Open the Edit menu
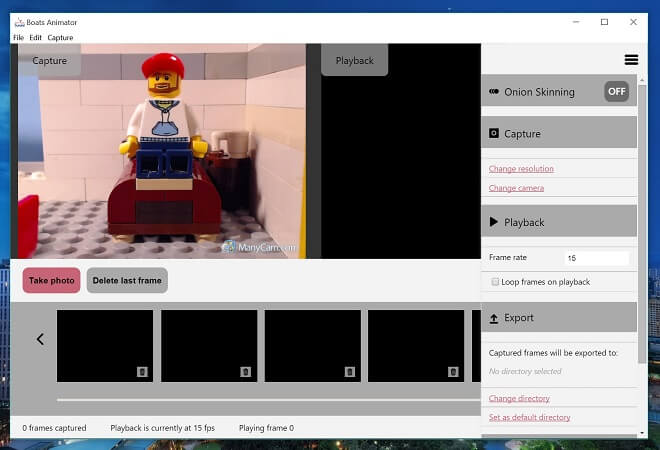The width and height of the screenshot is (660, 450). (35, 37)
